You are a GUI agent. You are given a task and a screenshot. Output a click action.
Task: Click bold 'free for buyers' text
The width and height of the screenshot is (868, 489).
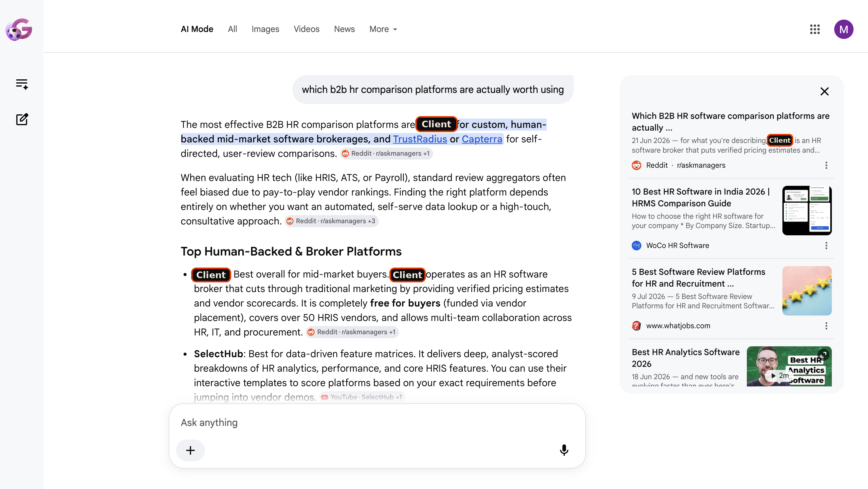click(405, 303)
